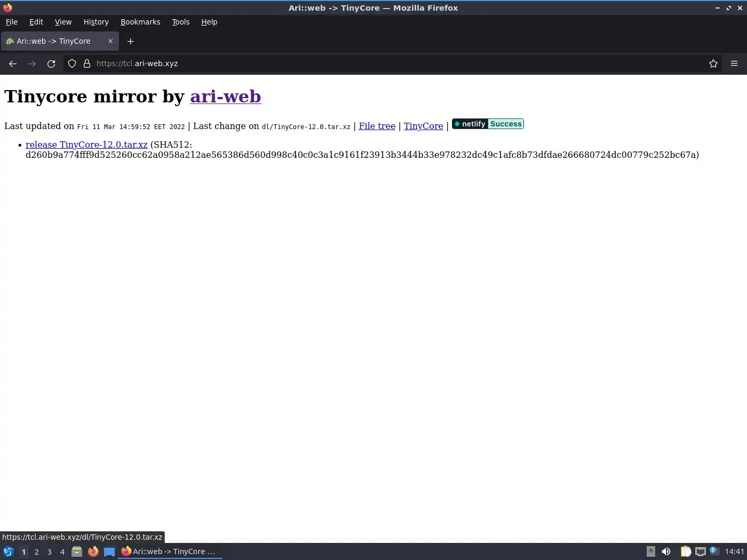Open the File tree link
This screenshot has height=560, width=747.
377,126
